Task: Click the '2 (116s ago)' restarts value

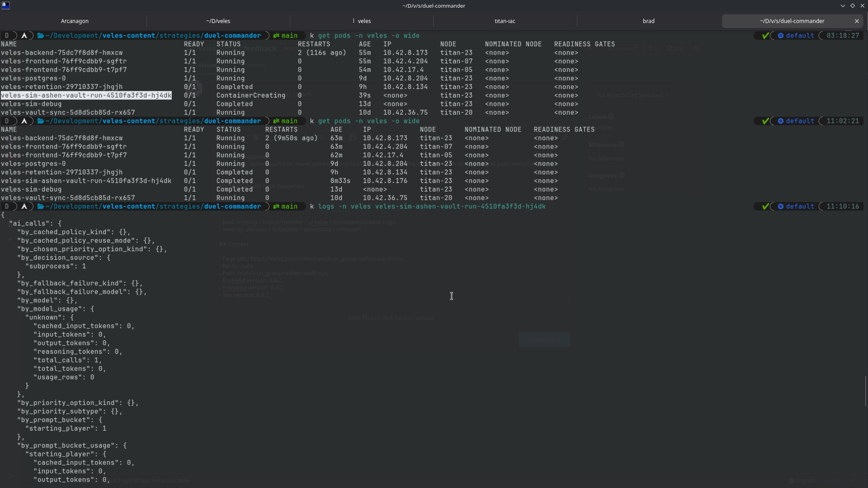Action: 322,53
